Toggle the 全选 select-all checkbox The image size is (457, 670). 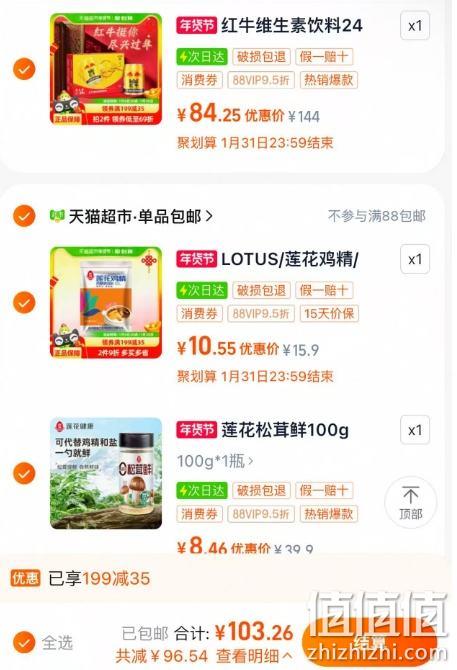tap(24, 642)
